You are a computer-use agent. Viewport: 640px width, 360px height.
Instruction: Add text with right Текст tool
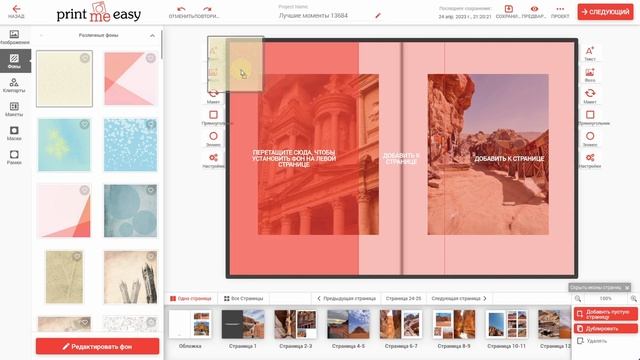[590, 54]
